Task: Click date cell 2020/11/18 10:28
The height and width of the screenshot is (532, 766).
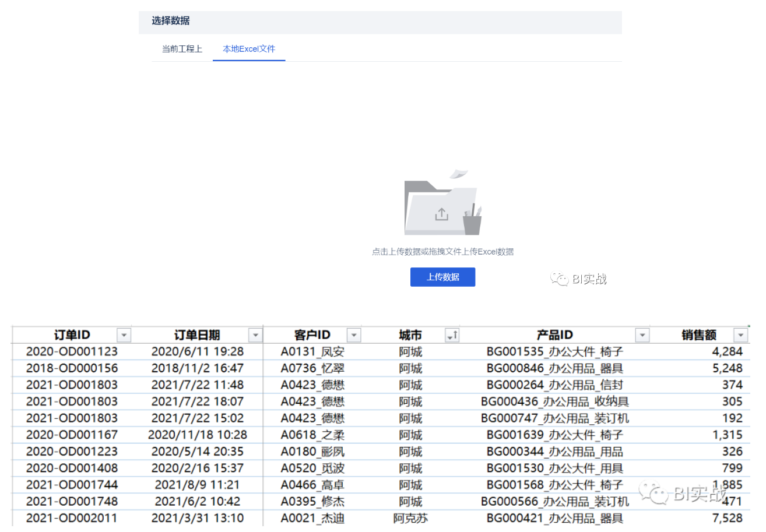Action: point(198,435)
